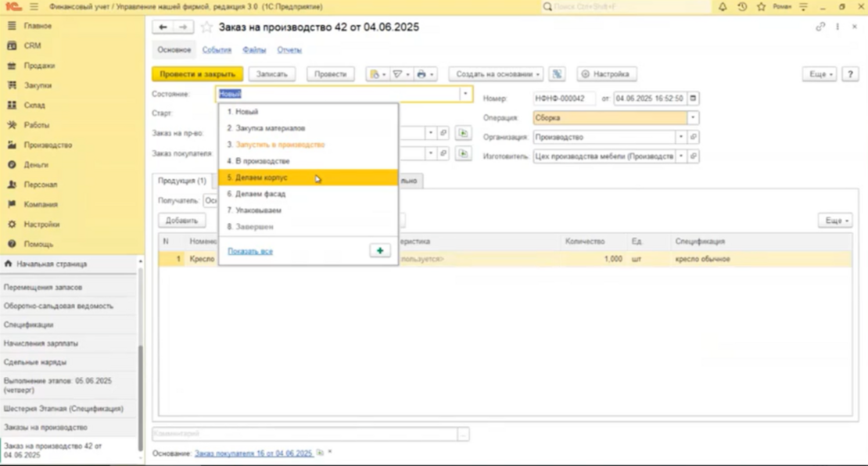Go forward with the right arrow button
The width and height of the screenshot is (868, 466).
click(x=183, y=27)
